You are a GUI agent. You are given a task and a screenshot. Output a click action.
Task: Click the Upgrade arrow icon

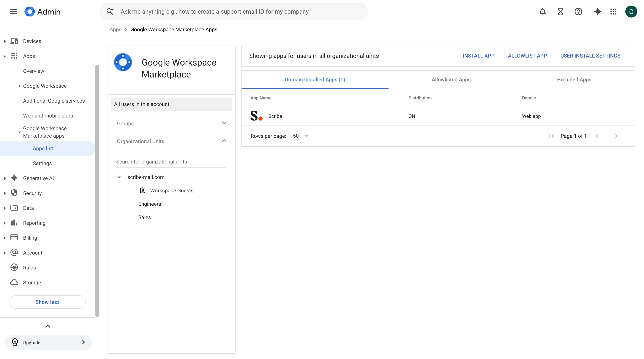pyautogui.click(x=82, y=342)
